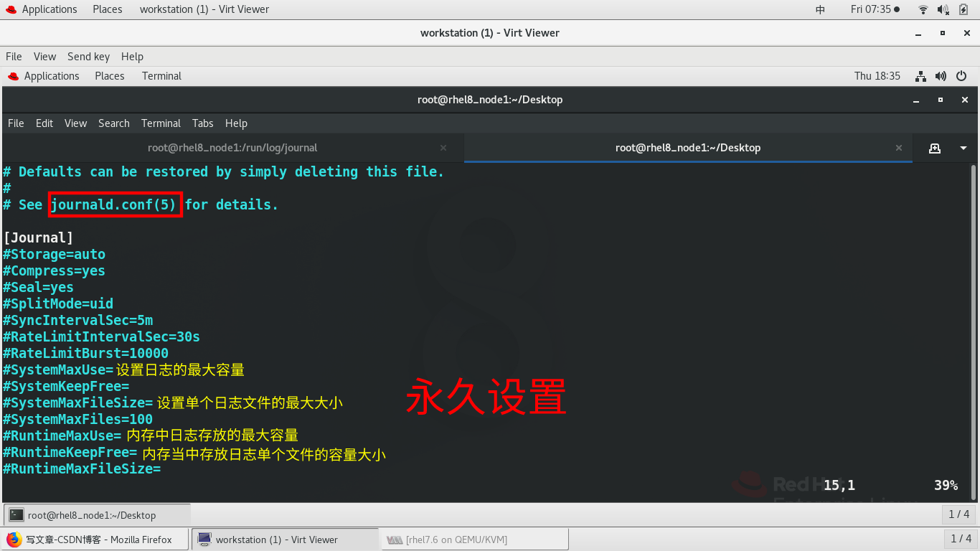Click workstation (1) - Virt Viewer app menu
Screen dimensions: 980x551
[x=204, y=9]
